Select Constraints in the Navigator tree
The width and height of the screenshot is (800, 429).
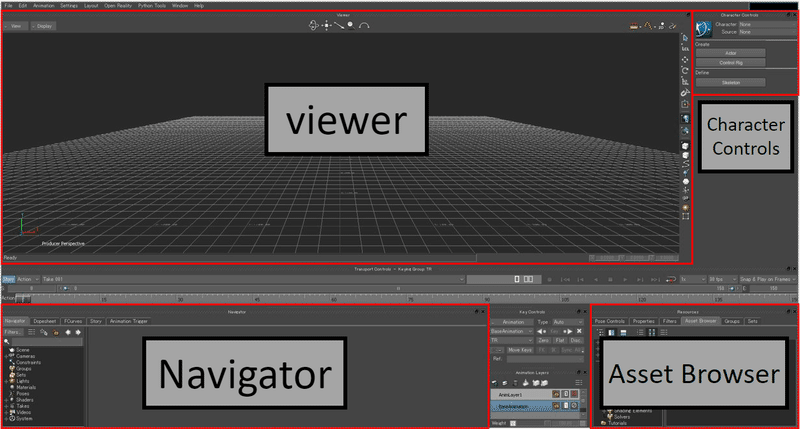pyautogui.click(x=28, y=362)
